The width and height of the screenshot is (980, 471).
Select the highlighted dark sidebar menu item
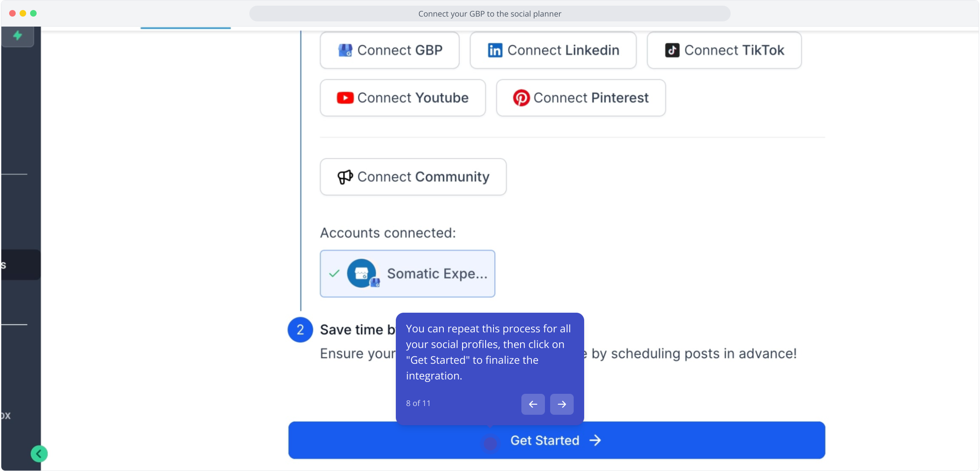click(21, 265)
